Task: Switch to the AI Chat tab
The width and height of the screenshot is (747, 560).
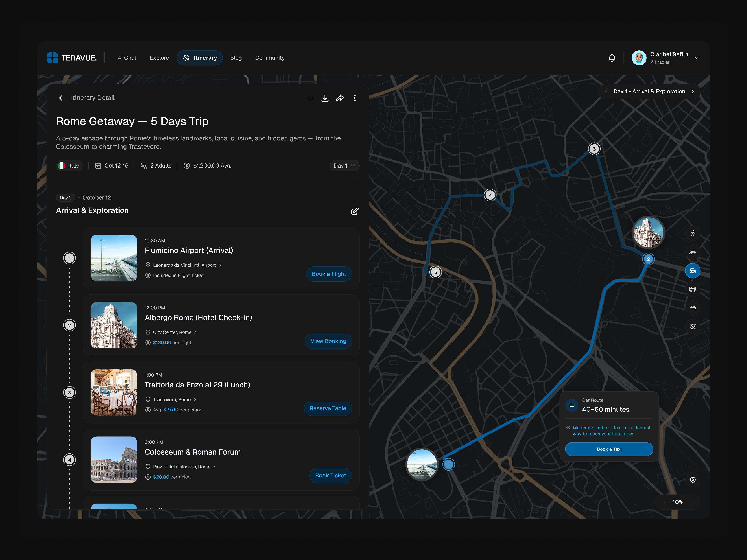Action: tap(127, 58)
